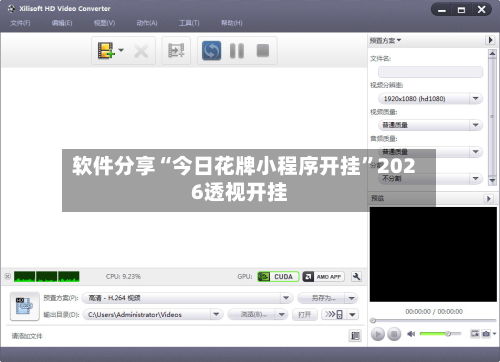Open the H.264 video profile dropdown
This screenshot has height=362, width=500.
[187, 298]
